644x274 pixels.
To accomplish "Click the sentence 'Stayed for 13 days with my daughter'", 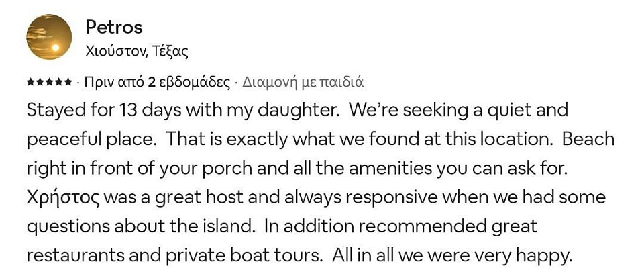I will (x=182, y=111).
